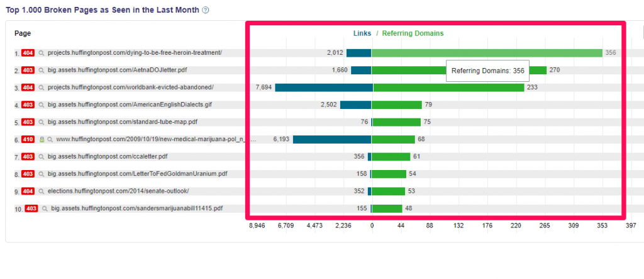644x279 pixels.
Task: Click the 403 badge beside AmericanEnglishDialects.gif
Action: [28, 105]
